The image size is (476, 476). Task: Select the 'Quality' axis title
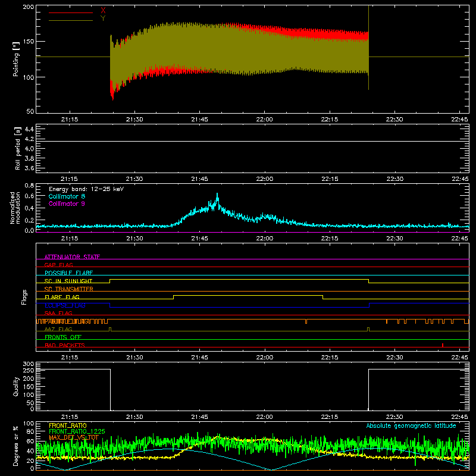[16, 386]
